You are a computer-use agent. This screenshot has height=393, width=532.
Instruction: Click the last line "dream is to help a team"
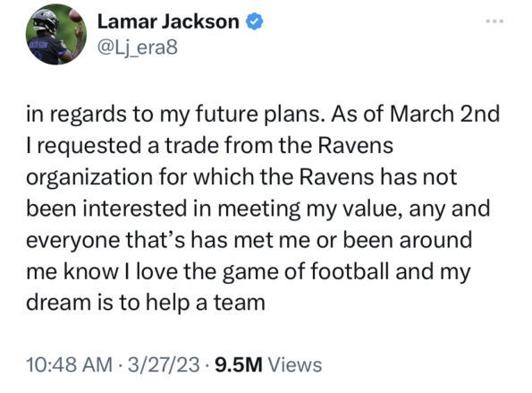click(146, 303)
